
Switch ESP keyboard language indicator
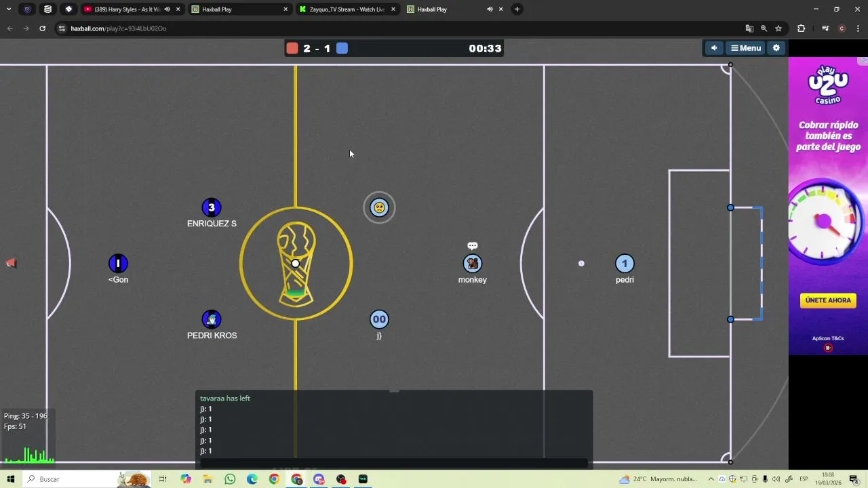(804, 479)
